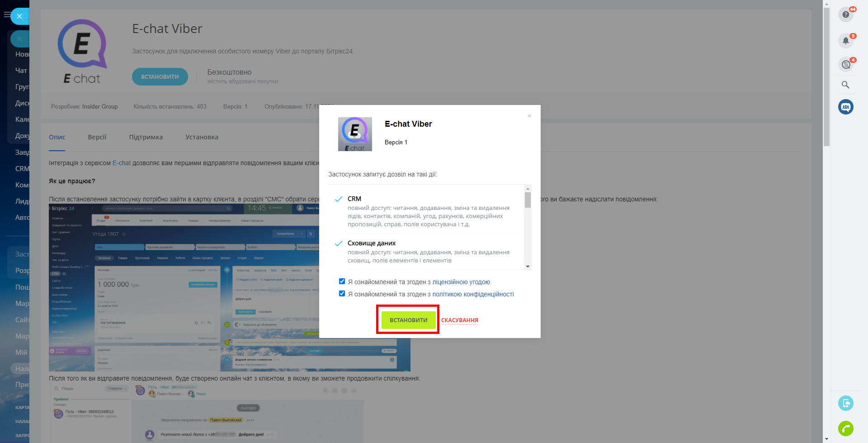This screenshot has width=868, height=443.
Task: Switch to the Підтримка tab
Action: tap(146, 137)
